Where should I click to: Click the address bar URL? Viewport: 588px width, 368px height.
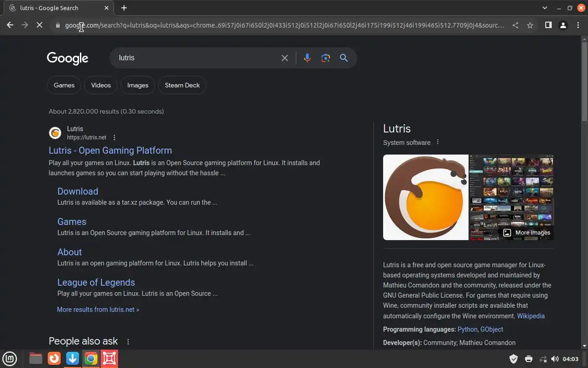284,25
